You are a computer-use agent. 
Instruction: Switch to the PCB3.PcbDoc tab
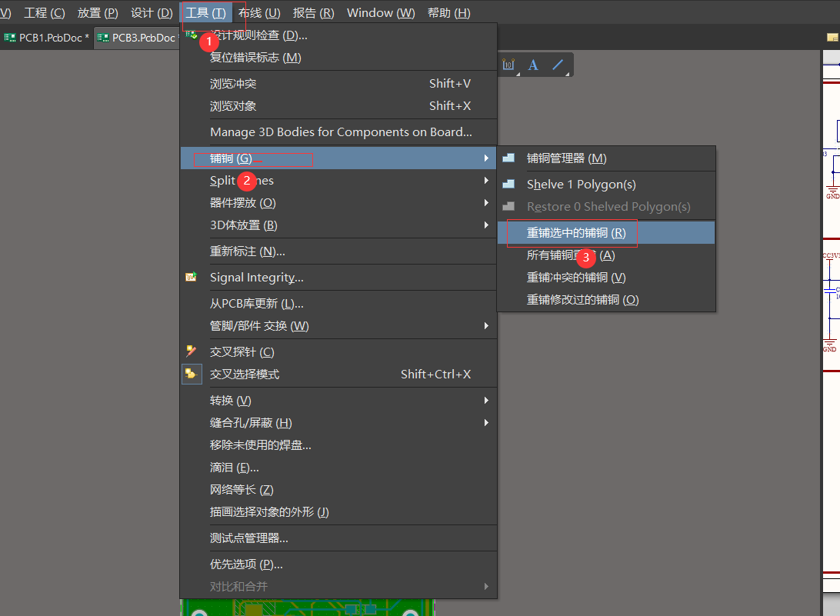[138, 38]
